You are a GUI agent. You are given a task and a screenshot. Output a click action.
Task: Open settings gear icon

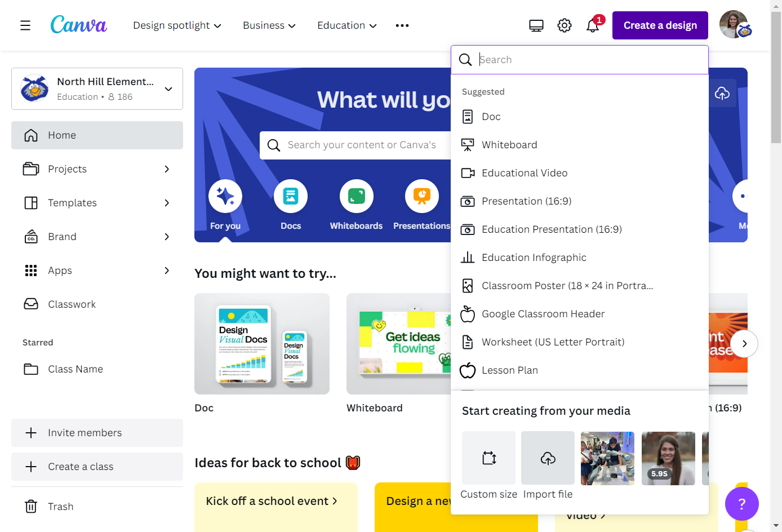[x=565, y=25]
